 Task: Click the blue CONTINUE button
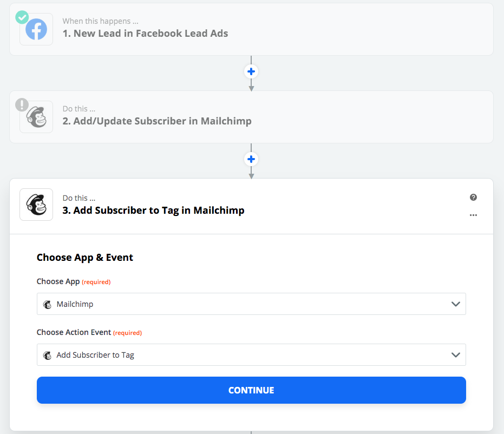pyautogui.click(x=251, y=390)
